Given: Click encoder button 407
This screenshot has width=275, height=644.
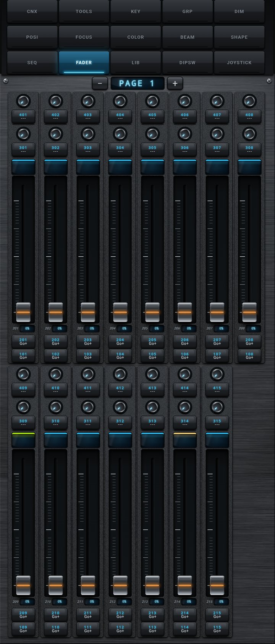Looking at the screenshot, I should pyautogui.click(x=217, y=117).
